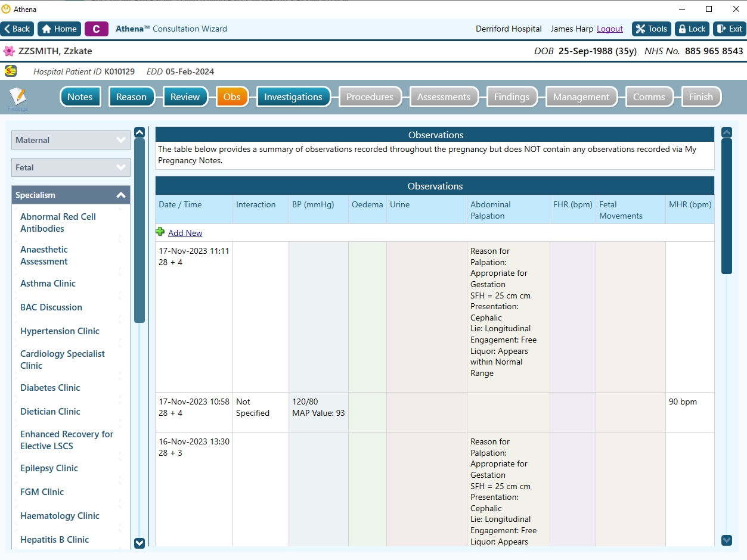This screenshot has height=560, width=747.
Task: Open the Investigations step
Action: pos(293,97)
